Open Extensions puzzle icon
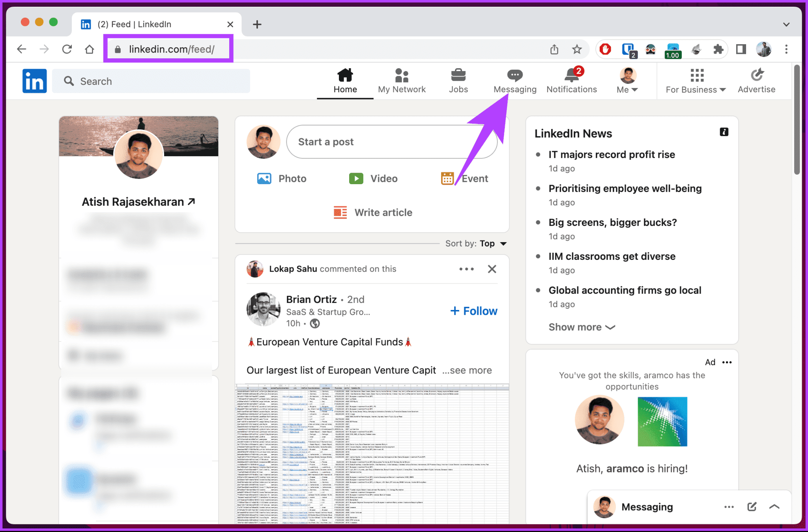The width and height of the screenshot is (808, 532). click(x=718, y=49)
